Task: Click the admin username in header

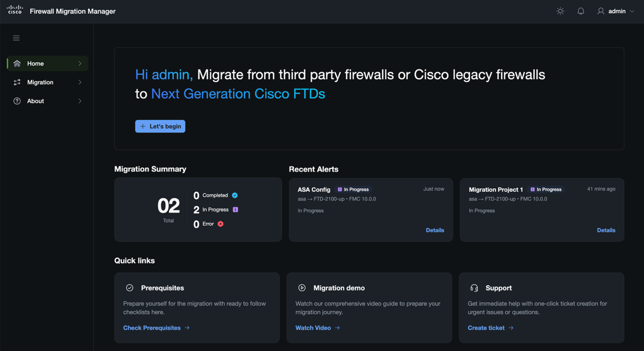Action: [x=617, y=11]
